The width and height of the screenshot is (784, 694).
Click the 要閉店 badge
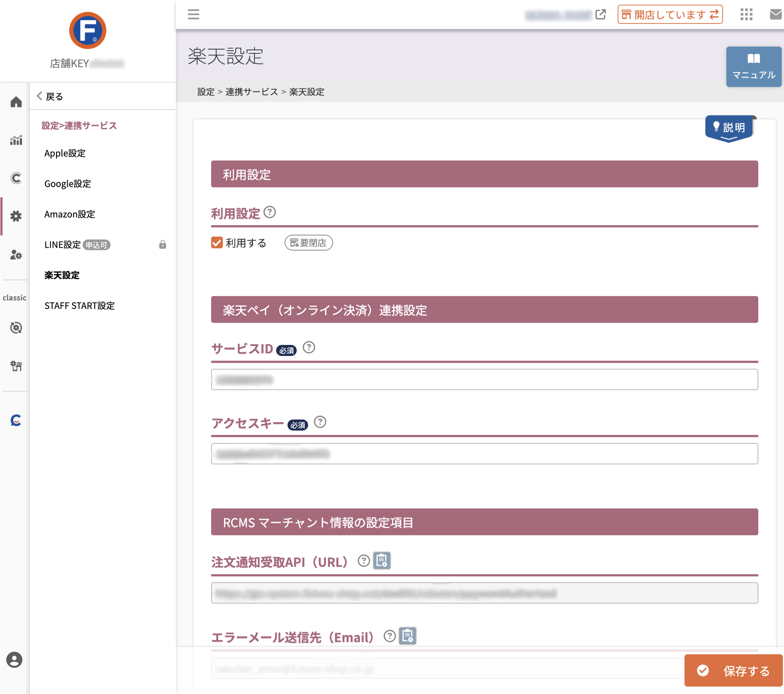point(308,242)
